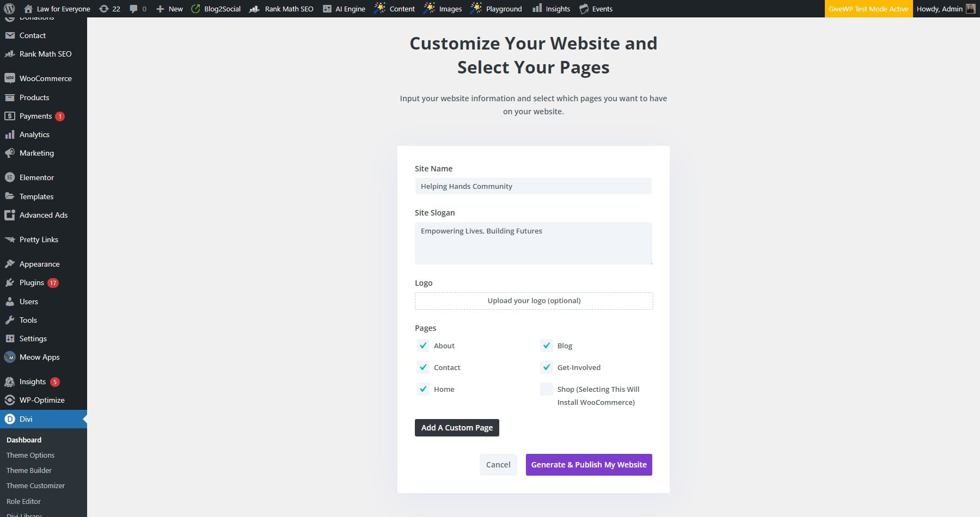The image size is (980, 517).
Task: Open the Rank Math SEO toolbar icon
Action: click(281, 9)
